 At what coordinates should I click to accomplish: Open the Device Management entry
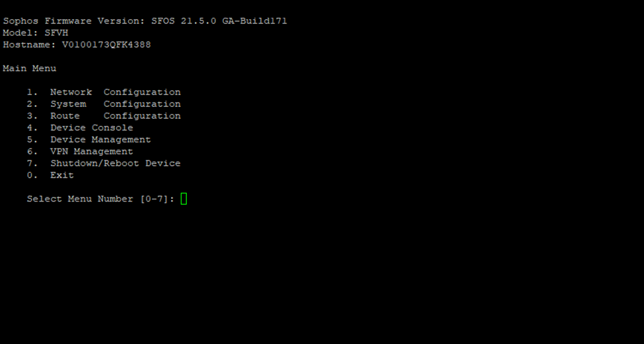pos(89,139)
